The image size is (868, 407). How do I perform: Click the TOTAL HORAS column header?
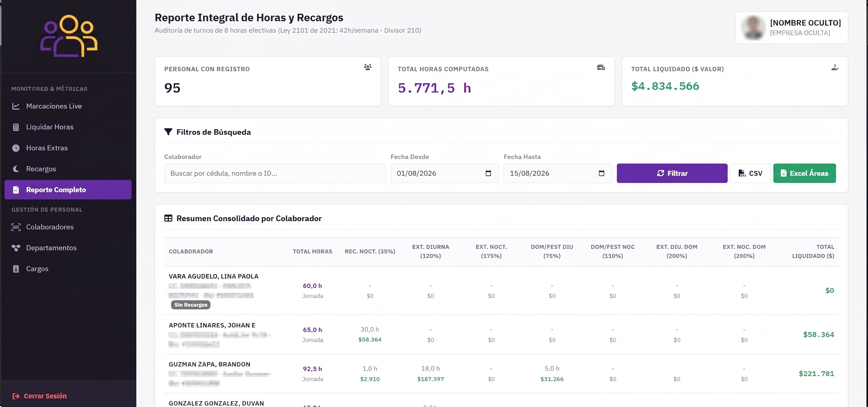[x=312, y=251]
